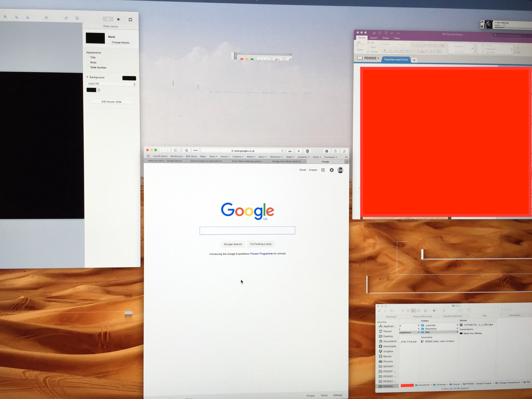
Task: Open the Safari share menu
Action: click(335, 151)
